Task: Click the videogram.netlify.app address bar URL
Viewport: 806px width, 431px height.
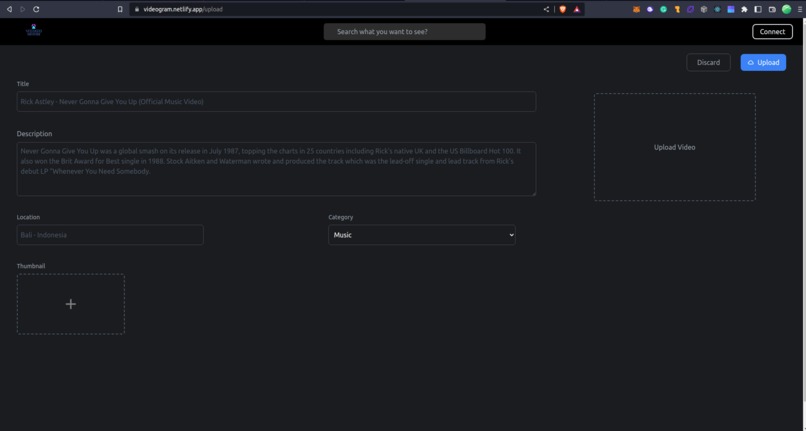Action: point(183,9)
